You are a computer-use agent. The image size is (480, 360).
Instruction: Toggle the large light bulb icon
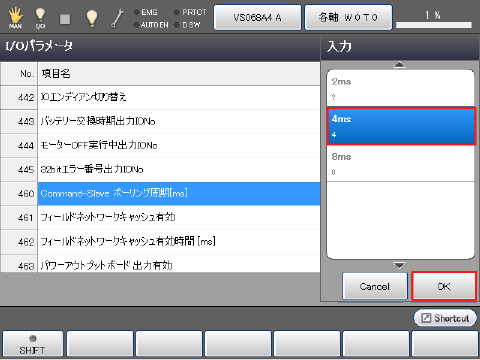[x=92, y=18]
